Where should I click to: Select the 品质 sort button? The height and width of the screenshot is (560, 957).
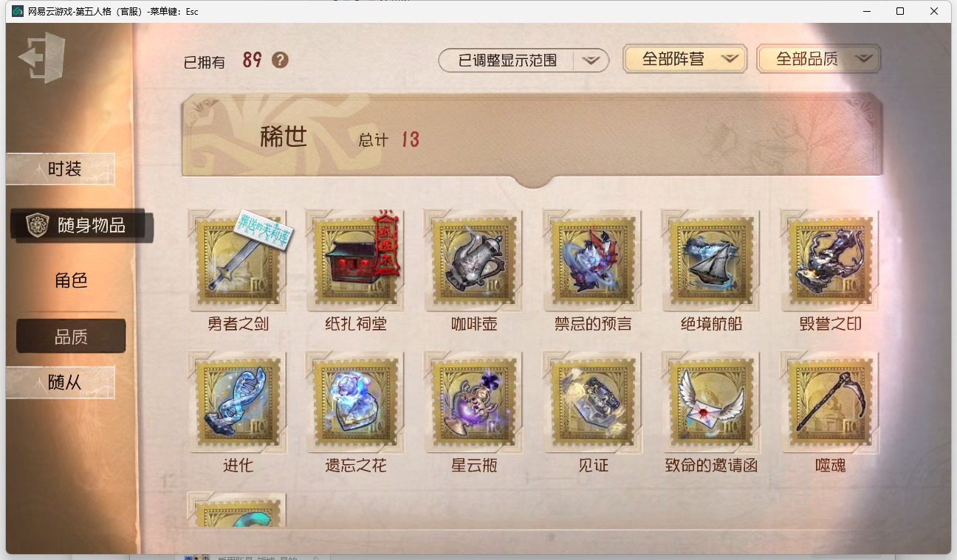[x=71, y=336]
